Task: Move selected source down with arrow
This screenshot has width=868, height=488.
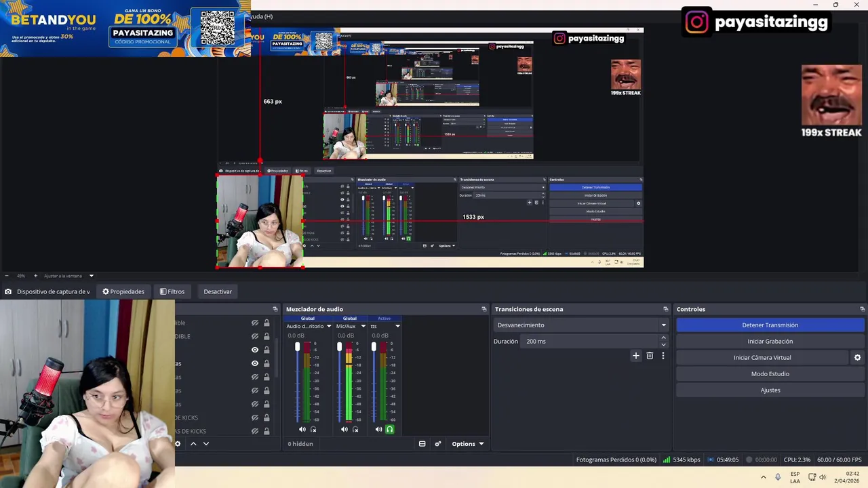Action: [x=206, y=444]
